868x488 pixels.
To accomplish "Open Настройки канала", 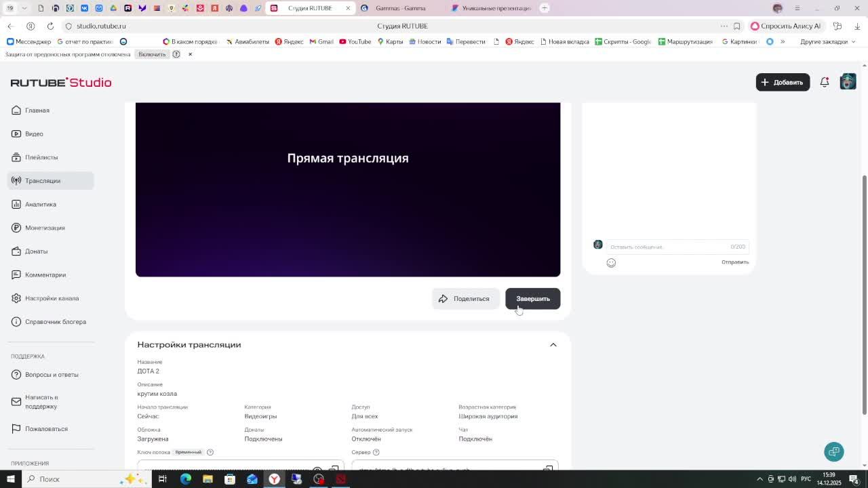I will (52, 298).
